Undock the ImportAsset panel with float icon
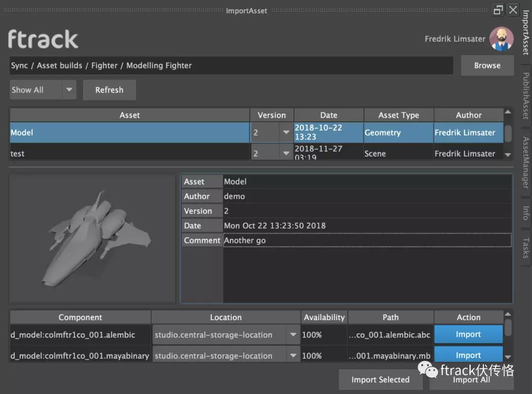The width and height of the screenshot is (532, 394). tap(498, 10)
